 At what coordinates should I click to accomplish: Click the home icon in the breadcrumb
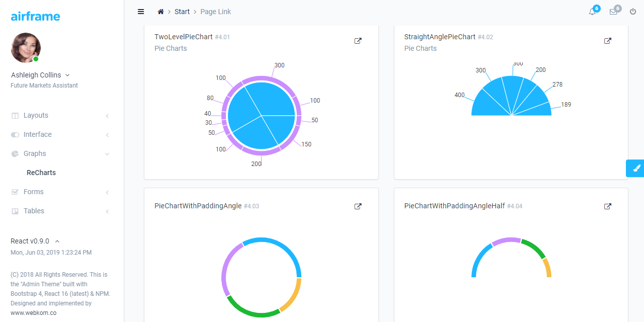click(x=160, y=11)
